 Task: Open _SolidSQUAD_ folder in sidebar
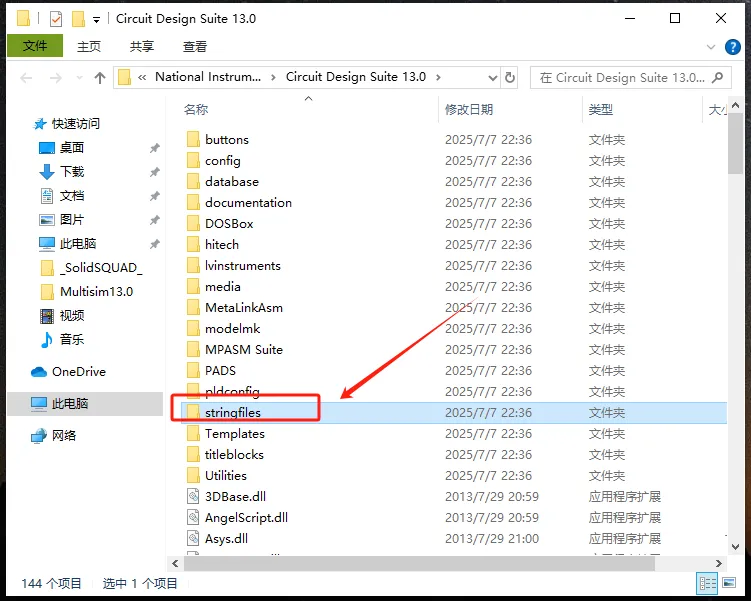coord(91,267)
